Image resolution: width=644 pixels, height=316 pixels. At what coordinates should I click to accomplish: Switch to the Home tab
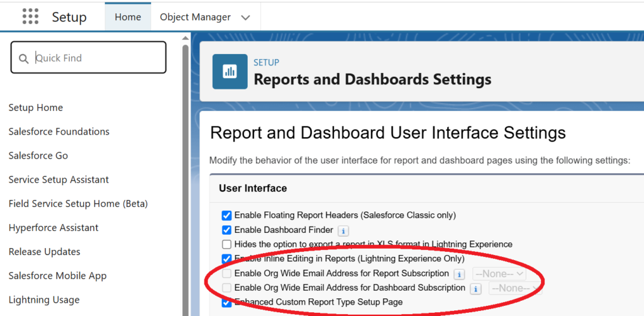pyautogui.click(x=128, y=17)
